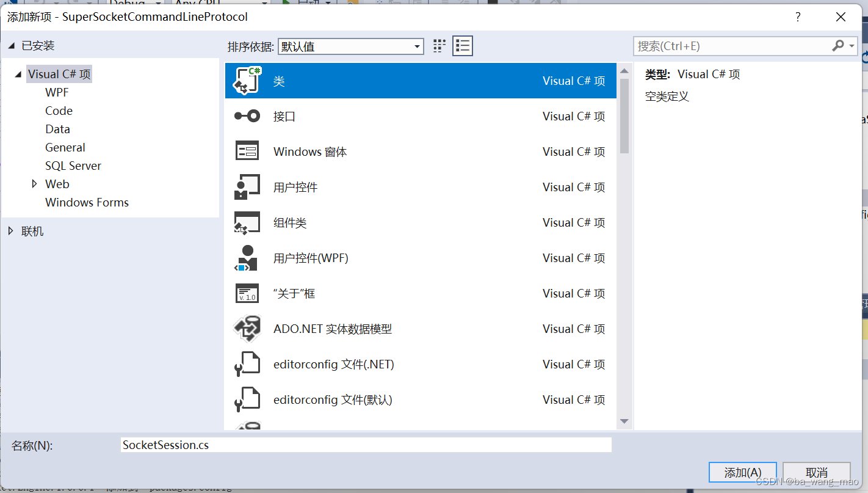This screenshot has width=868, height=493.
Task: Switch to medium icons list view
Action: (x=463, y=46)
